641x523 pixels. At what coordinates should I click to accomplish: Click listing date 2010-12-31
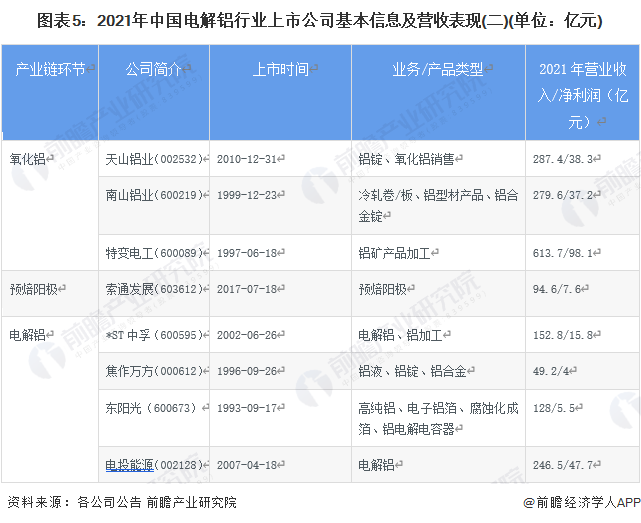tap(247, 159)
